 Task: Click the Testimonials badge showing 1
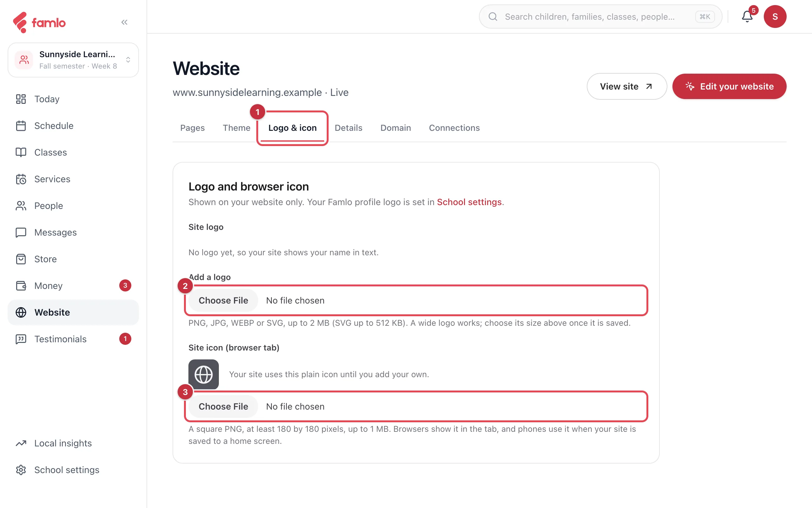pyautogui.click(x=125, y=339)
